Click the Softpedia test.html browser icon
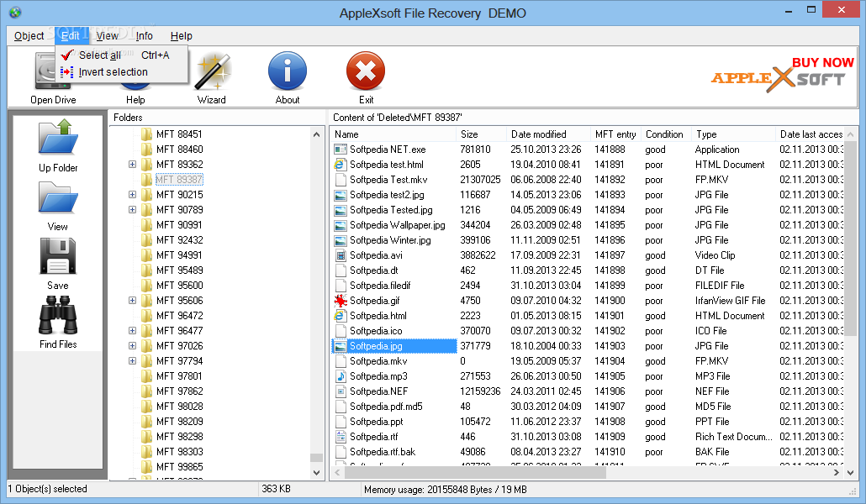Screen dimensions: 866x504 click(341, 165)
